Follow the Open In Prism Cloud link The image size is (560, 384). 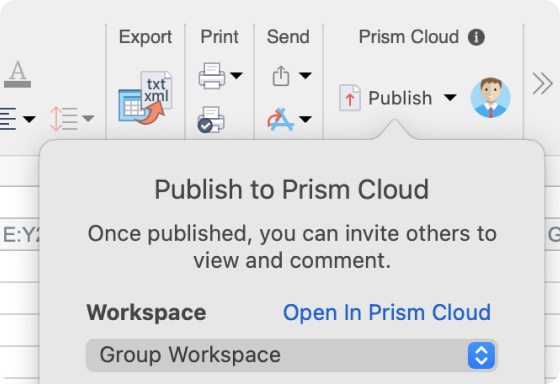tap(387, 313)
